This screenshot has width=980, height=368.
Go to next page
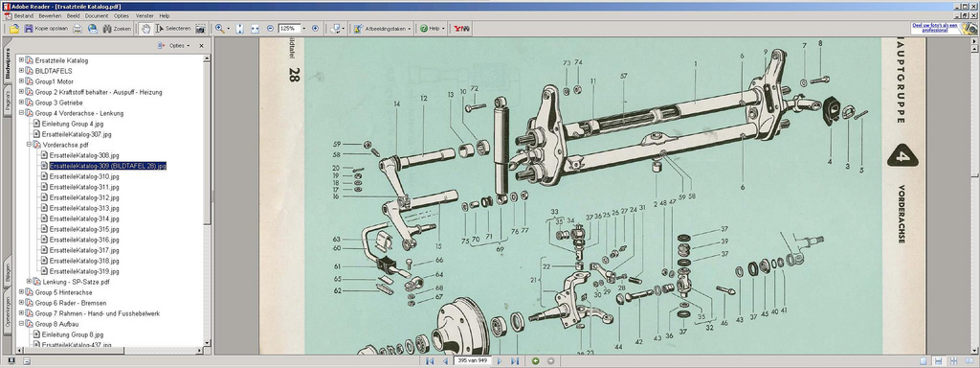coord(500,361)
